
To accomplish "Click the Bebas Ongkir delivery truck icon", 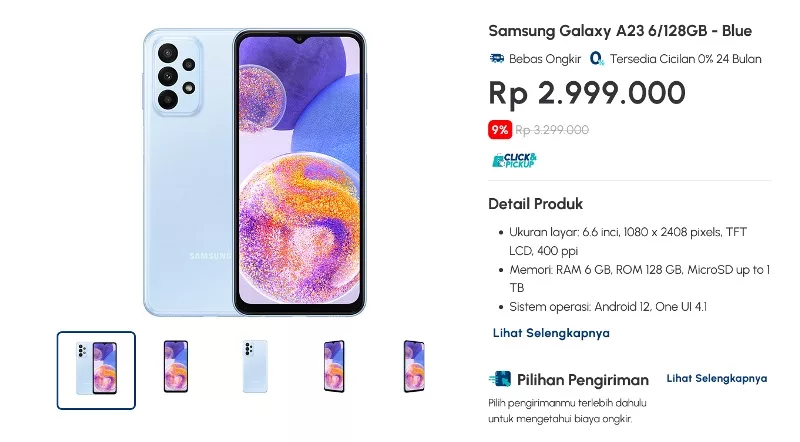I will click(496, 59).
